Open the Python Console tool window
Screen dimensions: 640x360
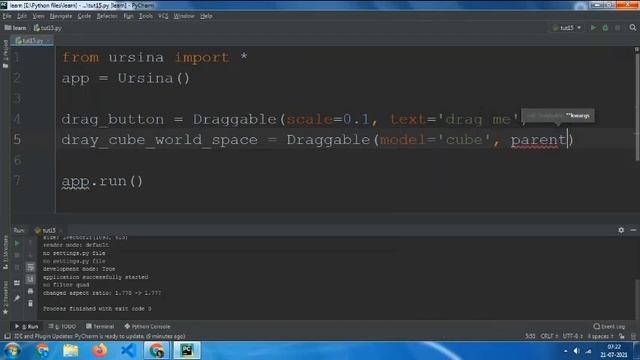click(x=147, y=327)
